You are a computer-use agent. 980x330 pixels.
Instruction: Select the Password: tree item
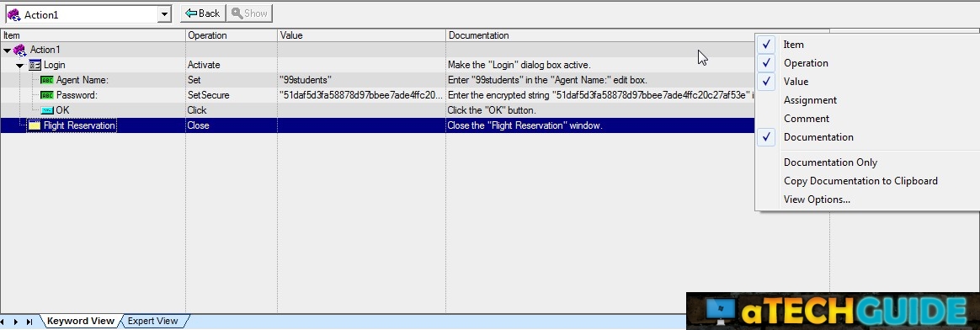tap(77, 95)
